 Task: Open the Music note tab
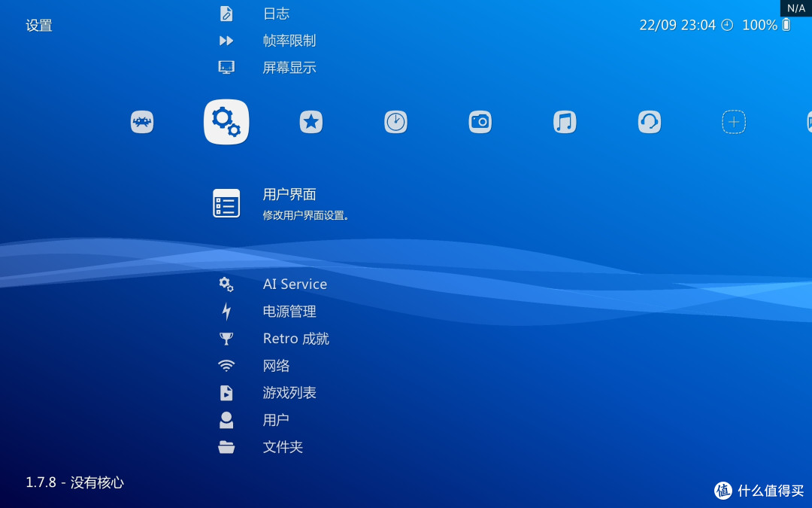(565, 123)
